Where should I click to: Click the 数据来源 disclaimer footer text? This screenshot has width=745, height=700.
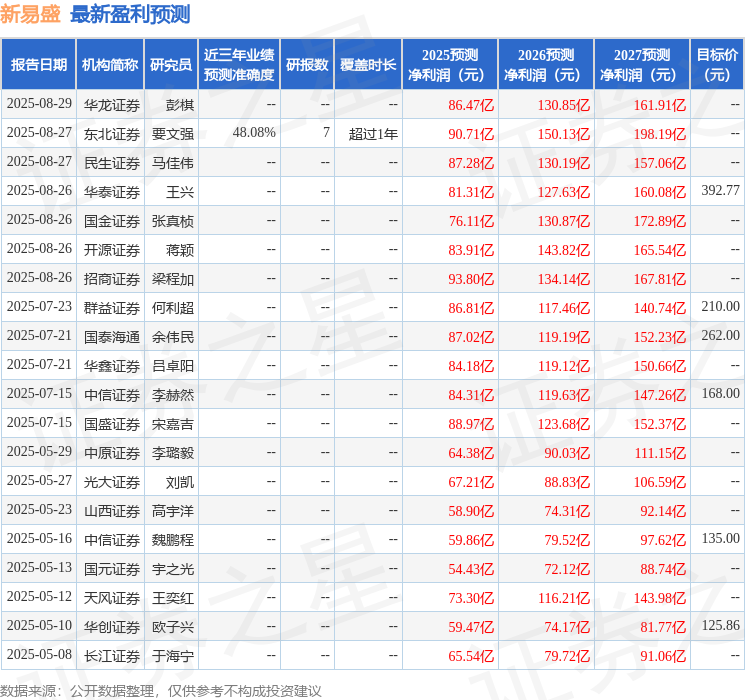tap(161, 691)
